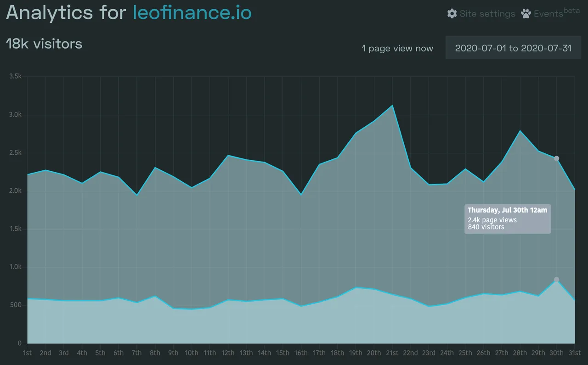Image resolution: width=588 pixels, height=365 pixels.
Task: Click the 5th x-axis label
Action: tap(100, 353)
